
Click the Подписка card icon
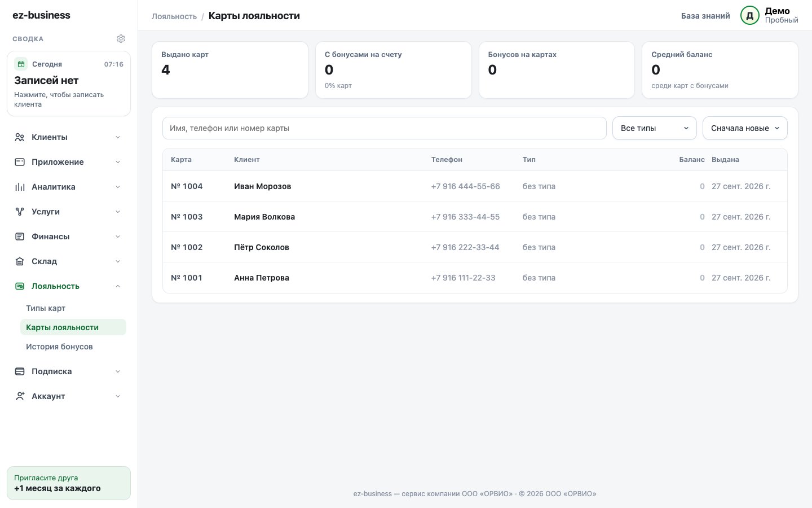tap(20, 371)
